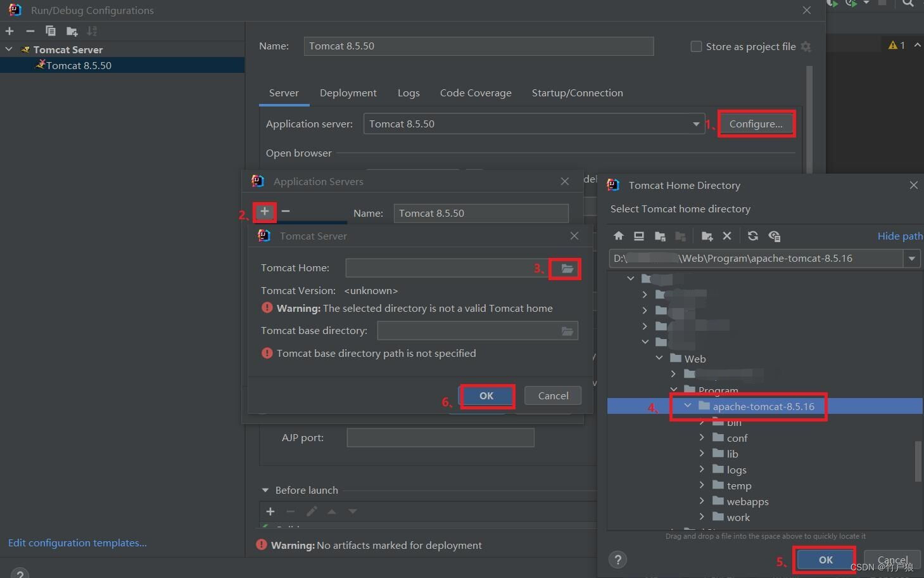Enable Store as project file checkbox

click(x=696, y=46)
